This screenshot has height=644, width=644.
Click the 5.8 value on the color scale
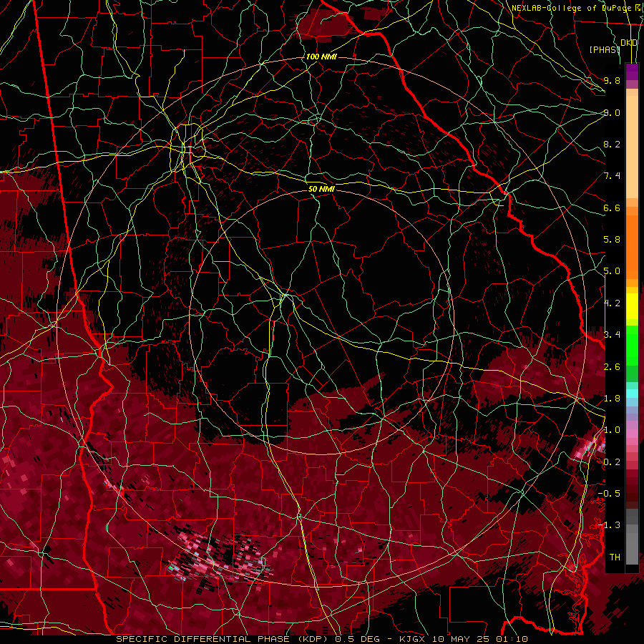click(x=612, y=240)
